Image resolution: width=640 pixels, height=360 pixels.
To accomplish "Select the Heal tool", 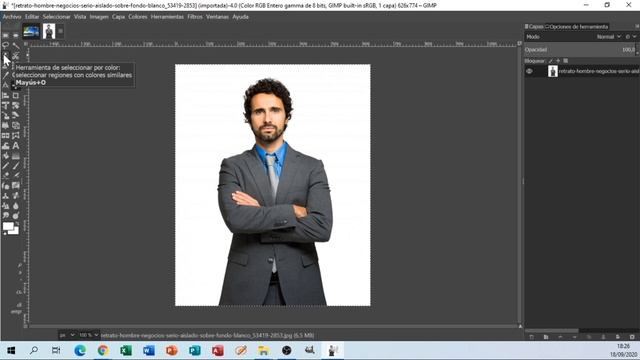I will pos(16,196).
